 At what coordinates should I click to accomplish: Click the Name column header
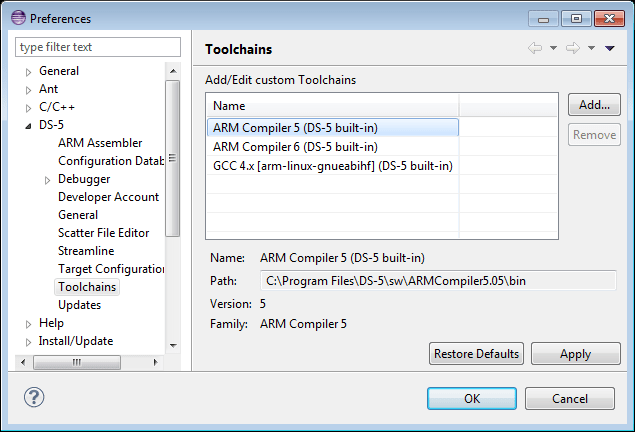pos(333,106)
